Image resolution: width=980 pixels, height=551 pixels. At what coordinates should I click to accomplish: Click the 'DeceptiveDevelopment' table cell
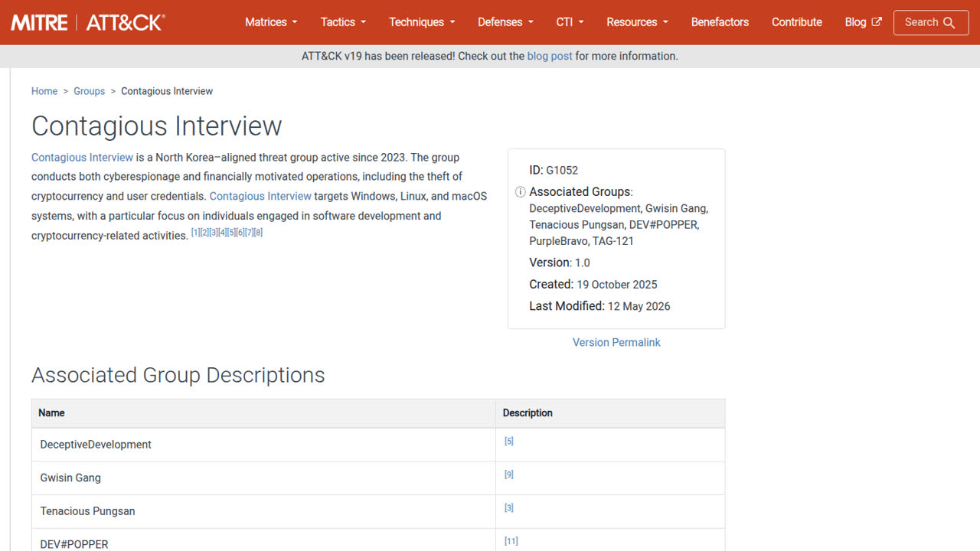(264, 445)
